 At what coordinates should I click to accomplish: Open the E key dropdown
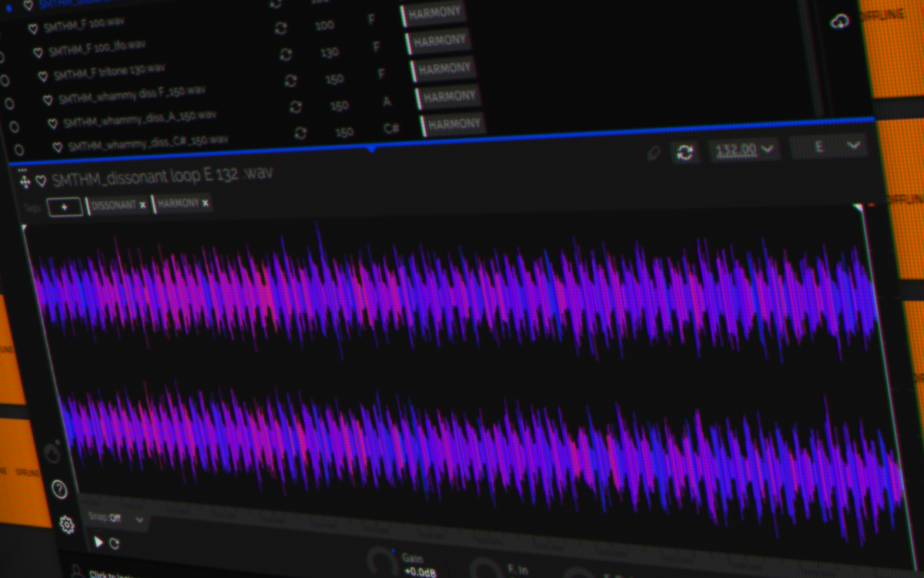(x=829, y=146)
